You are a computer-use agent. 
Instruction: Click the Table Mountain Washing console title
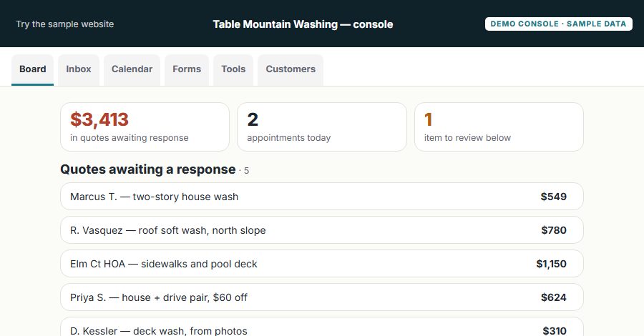pyautogui.click(x=303, y=24)
